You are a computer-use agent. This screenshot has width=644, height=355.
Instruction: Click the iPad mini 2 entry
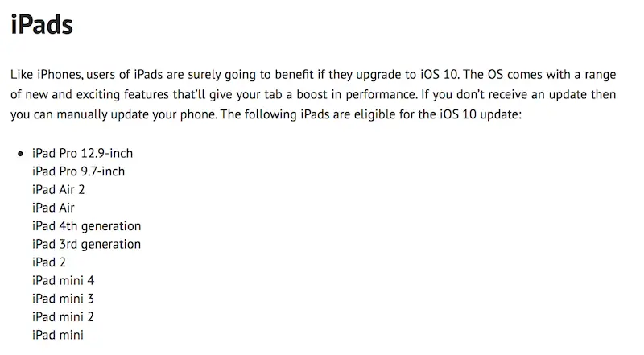point(64,316)
